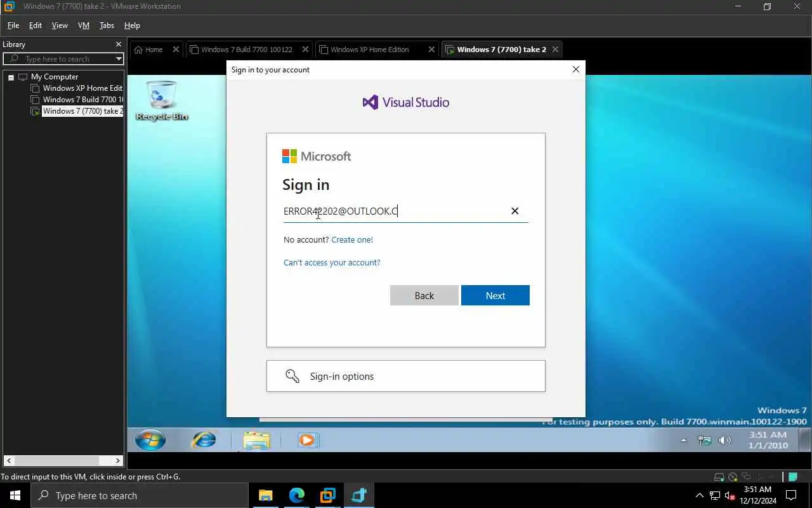
Task: Show hidden tray icons in Windows 7 VM
Action: coord(683,440)
